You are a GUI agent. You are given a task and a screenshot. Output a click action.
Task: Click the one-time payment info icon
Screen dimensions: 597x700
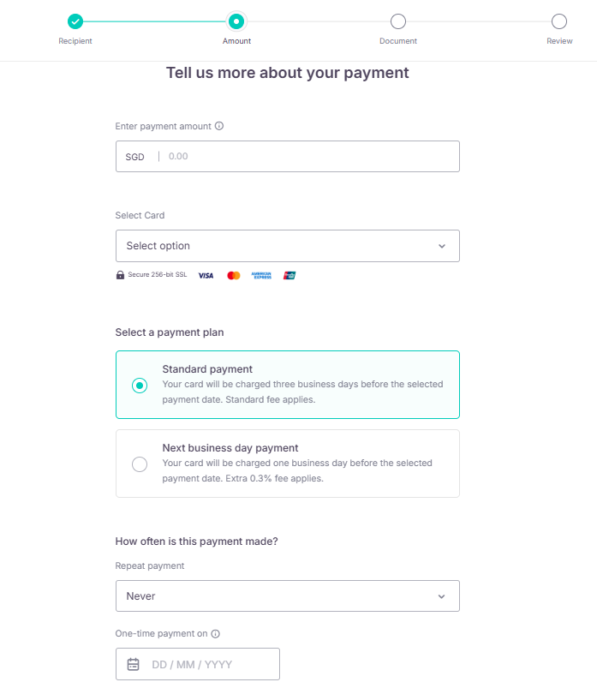[x=216, y=634]
